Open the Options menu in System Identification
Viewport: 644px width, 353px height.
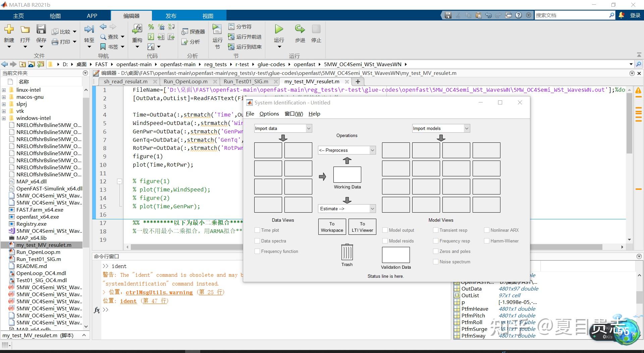pos(269,114)
